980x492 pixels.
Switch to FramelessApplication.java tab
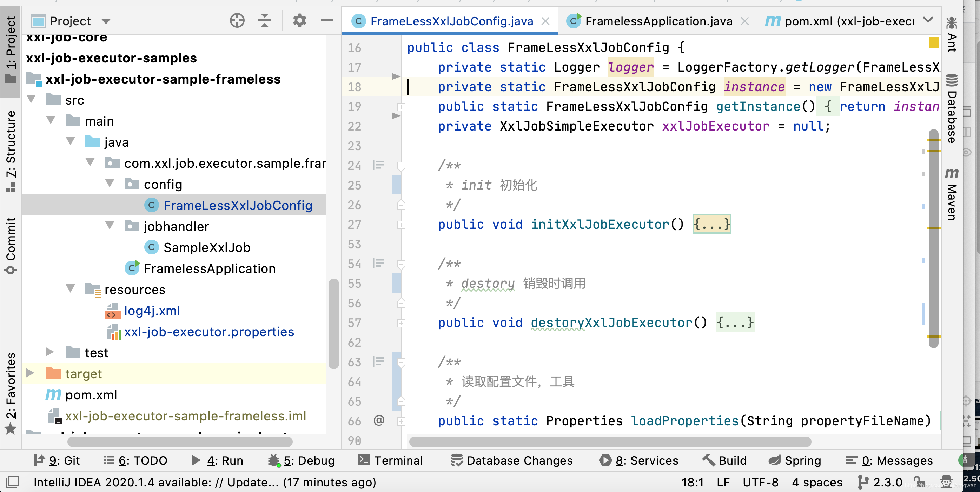coord(658,21)
